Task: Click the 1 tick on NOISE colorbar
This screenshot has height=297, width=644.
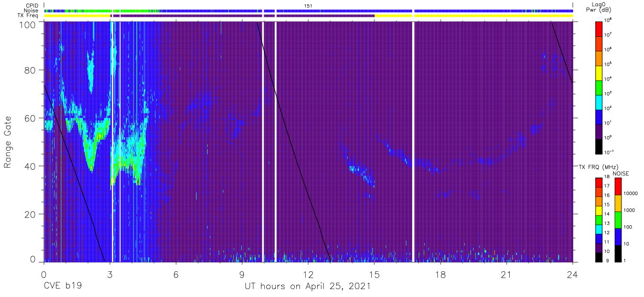Action: (626, 260)
